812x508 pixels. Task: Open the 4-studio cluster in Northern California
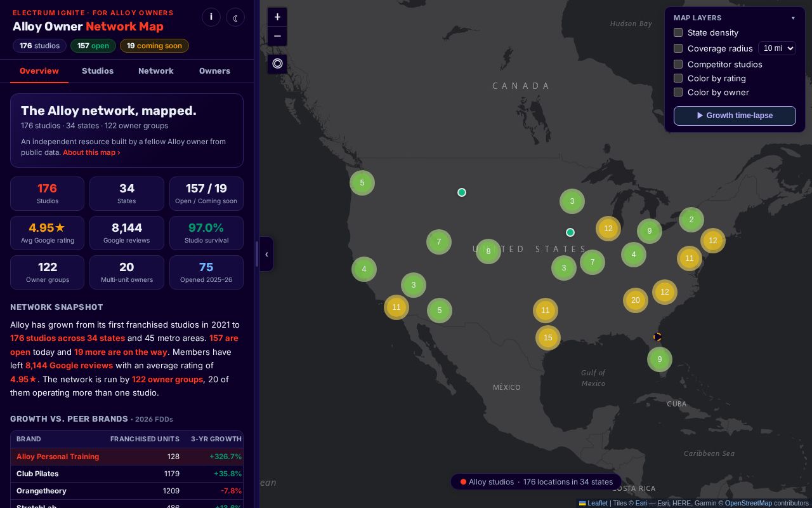click(364, 269)
